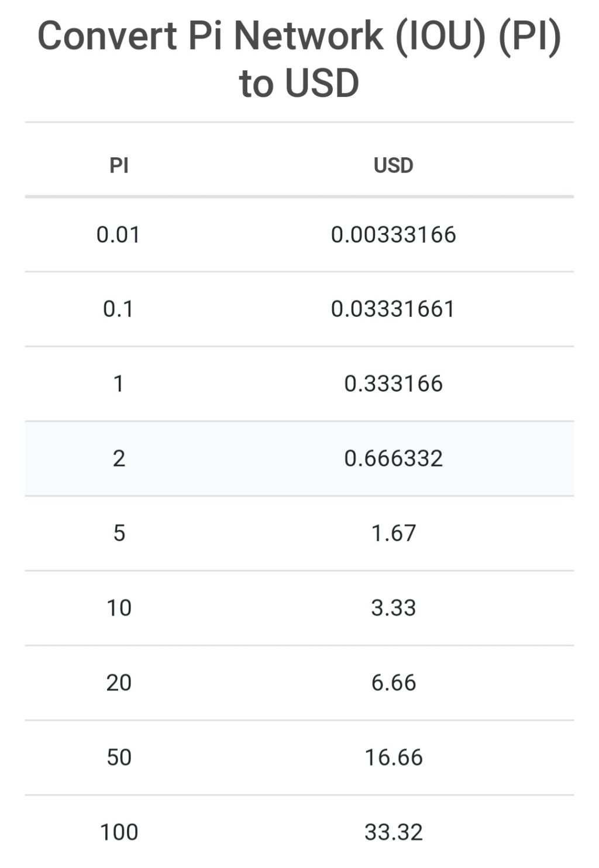Click the Convert Pi Network to USD heading
The width and height of the screenshot is (599, 868).
point(299,59)
